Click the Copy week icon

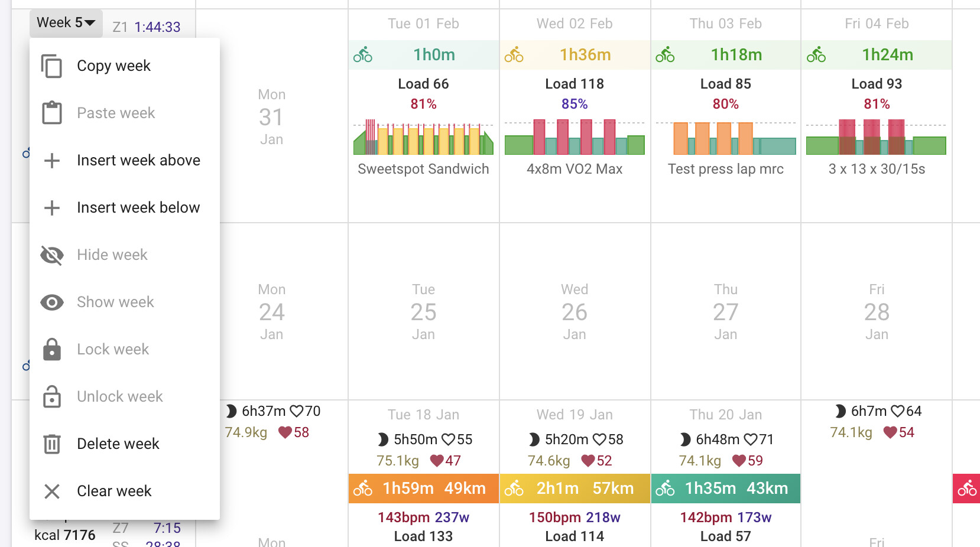click(52, 66)
